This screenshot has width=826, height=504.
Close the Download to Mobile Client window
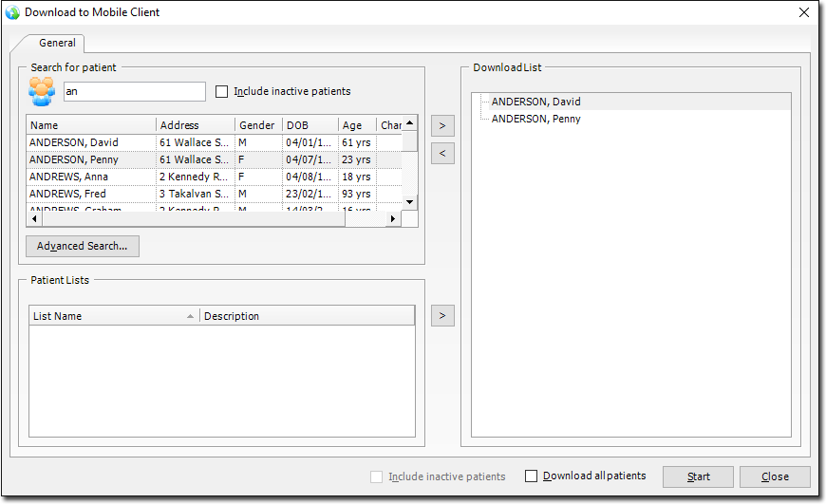click(804, 12)
